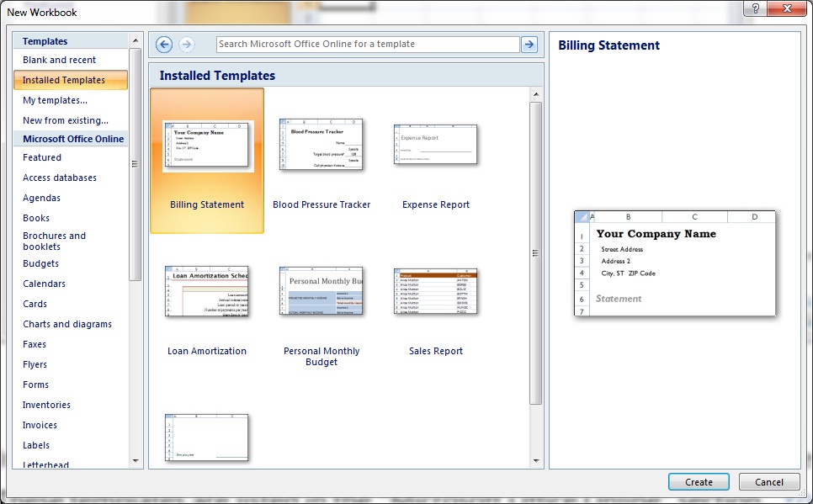Select the Billing Statement template thumbnail
Image resolution: width=813 pixels, height=504 pixels.
click(x=206, y=151)
